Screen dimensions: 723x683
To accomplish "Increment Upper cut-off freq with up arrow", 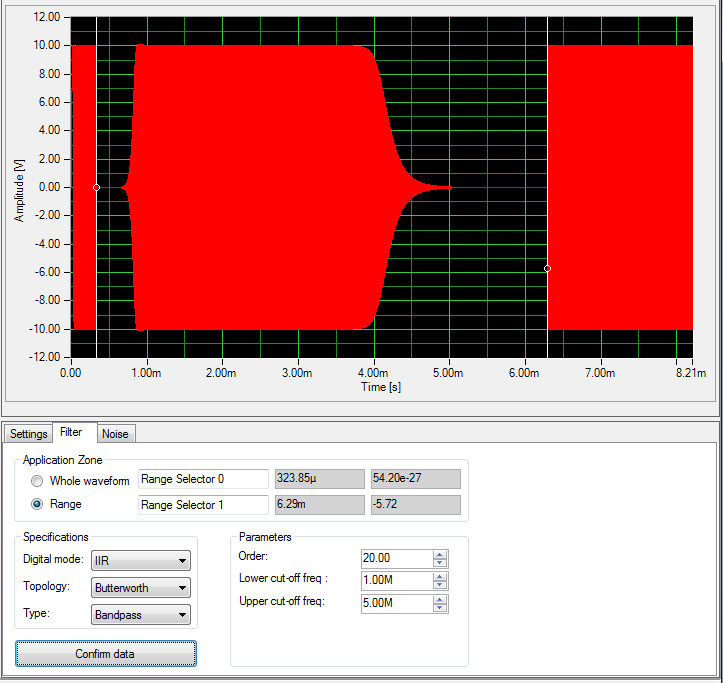I will pos(440,599).
